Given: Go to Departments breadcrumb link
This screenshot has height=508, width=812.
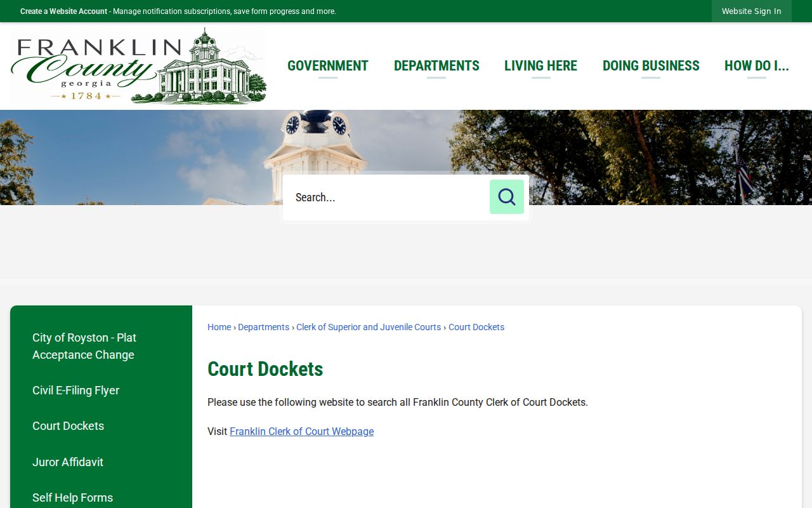Looking at the screenshot, I should (263, 327).
